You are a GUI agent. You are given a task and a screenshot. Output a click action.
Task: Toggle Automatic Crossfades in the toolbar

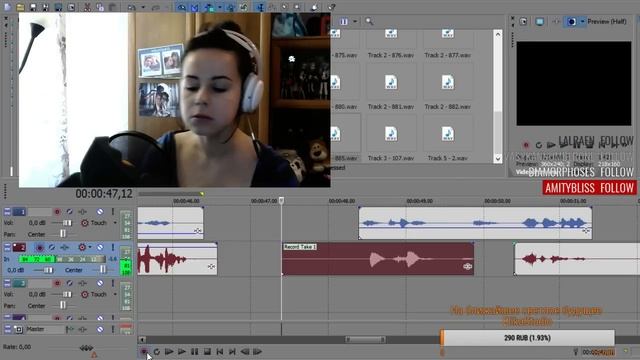(194, 7)
